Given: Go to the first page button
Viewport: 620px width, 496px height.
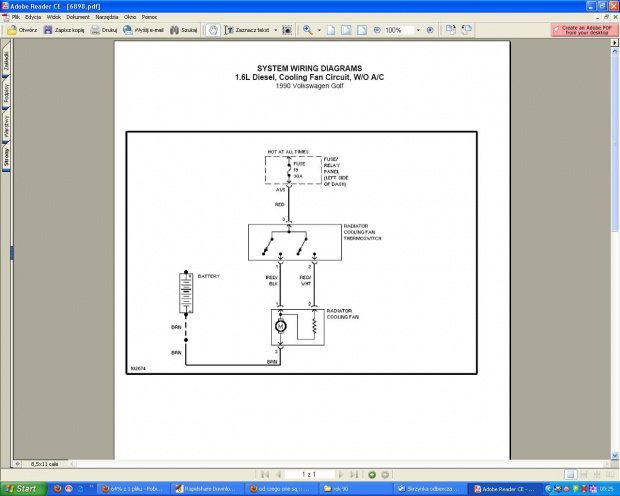Looking at the screenshot, I should point(265,475).
